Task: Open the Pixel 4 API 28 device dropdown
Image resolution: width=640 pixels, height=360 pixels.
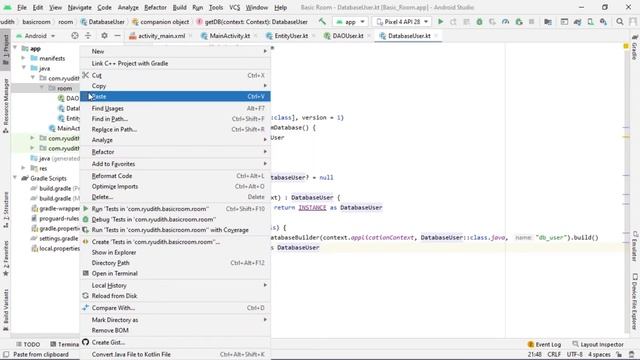Action: tap(402, 22)
